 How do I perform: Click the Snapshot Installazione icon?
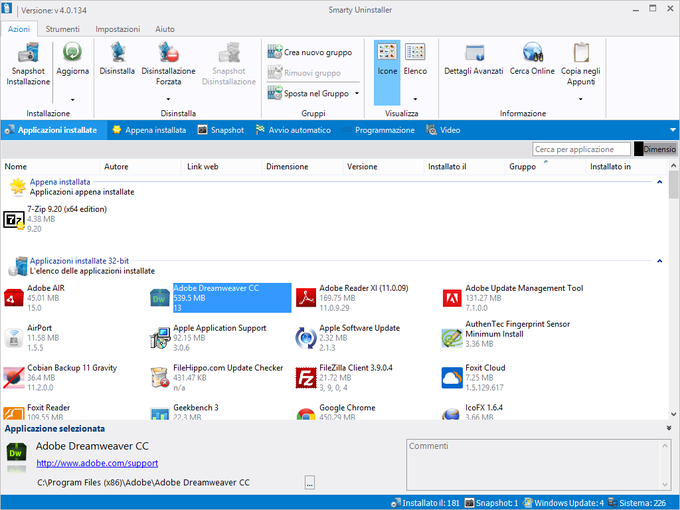tap(28, 53)
